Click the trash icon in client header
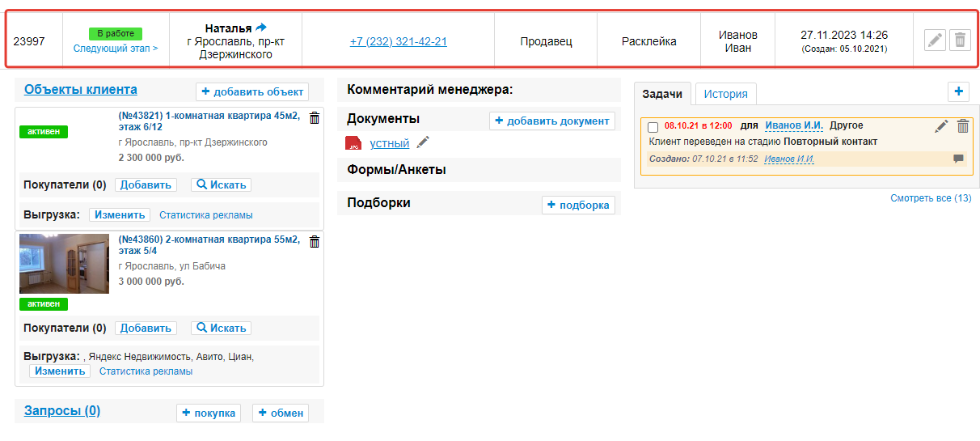The width and height of the screenshot is (980, 441). pyautogui.click(x=960, y=40)
